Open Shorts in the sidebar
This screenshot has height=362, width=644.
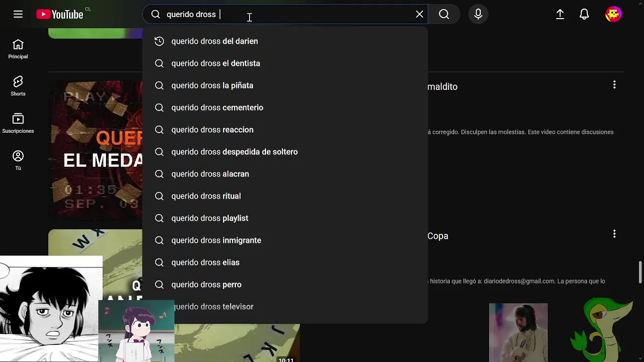pyautogui.click(x=18, y=86)
